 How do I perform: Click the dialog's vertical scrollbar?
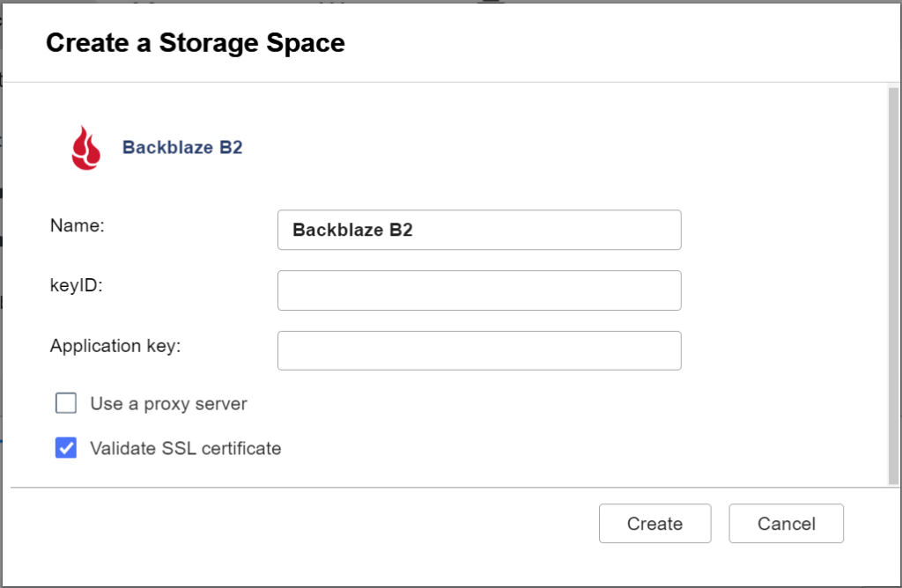[893, 286]
